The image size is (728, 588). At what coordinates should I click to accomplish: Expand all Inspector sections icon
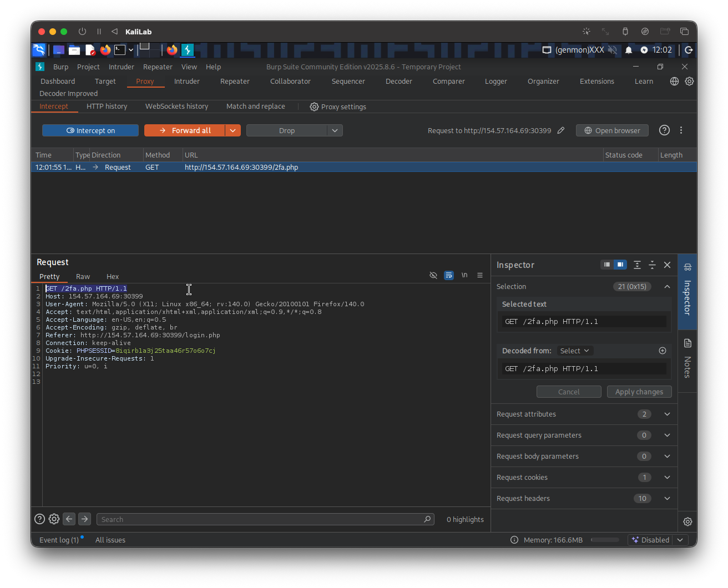point(638,265)
